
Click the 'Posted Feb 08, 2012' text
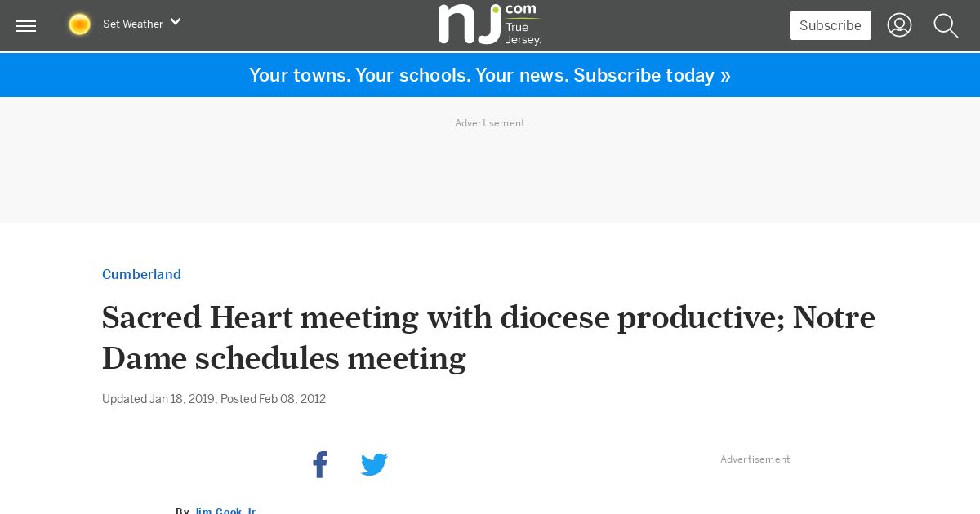(x=273, y=399)
